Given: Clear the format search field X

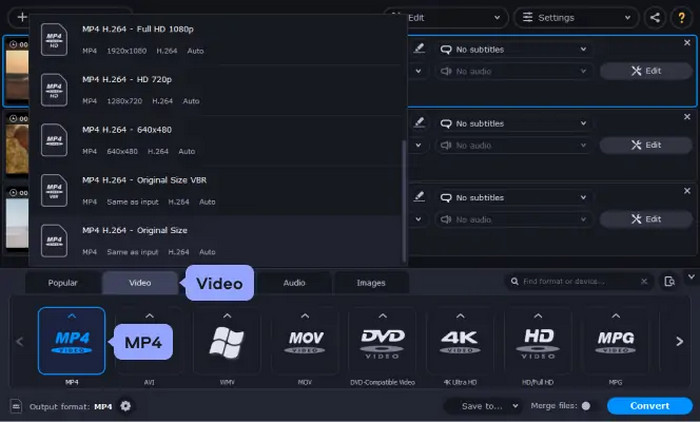Looking at the screenshot, I should click(x=644, y=281).
